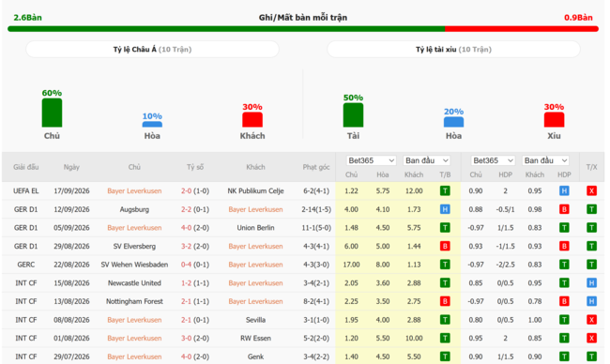The height and width of the screenshot is (364, 610).
Task: Click the GERC league cell
Action: (x=26, y=265)
